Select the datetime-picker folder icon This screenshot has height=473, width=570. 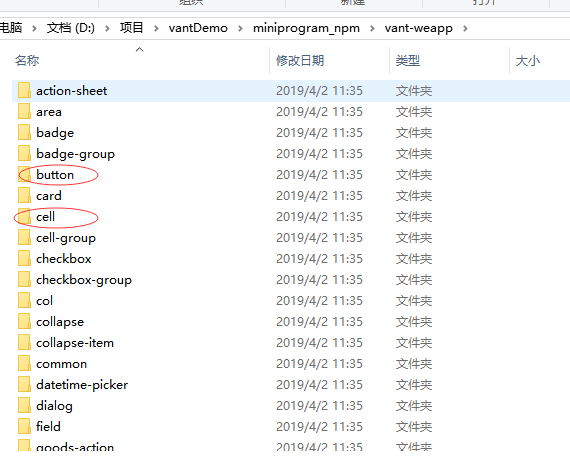click(24, 384)
